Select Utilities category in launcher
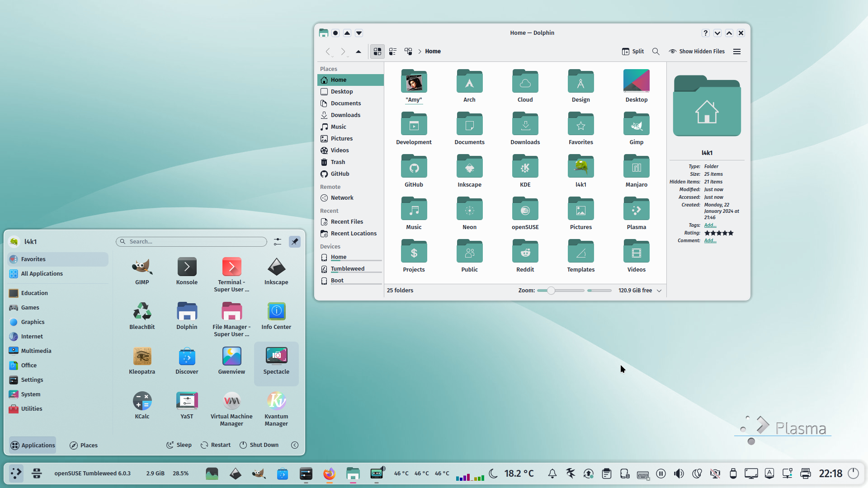868x488 pixels. click(x=58, y=409)
